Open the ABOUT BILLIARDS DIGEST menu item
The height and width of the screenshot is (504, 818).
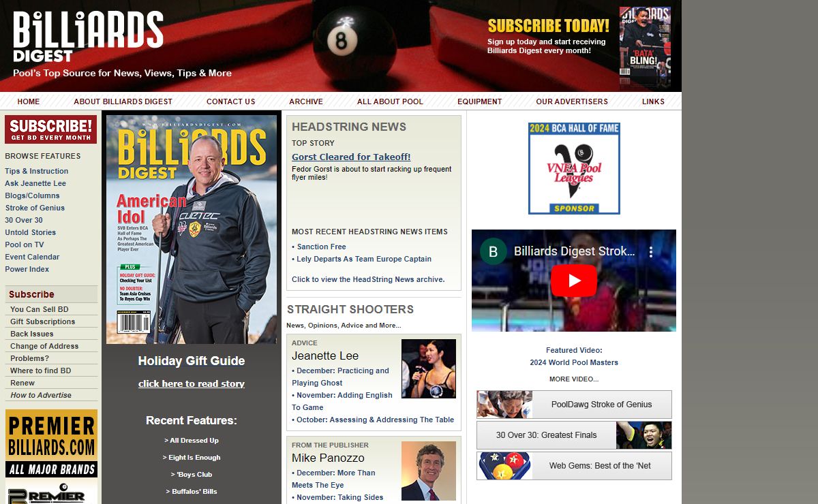pos(123,101)
